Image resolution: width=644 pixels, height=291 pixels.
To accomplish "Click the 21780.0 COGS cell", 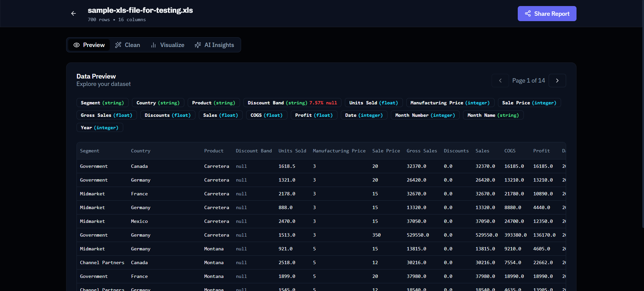I will (x=514, y=194).
